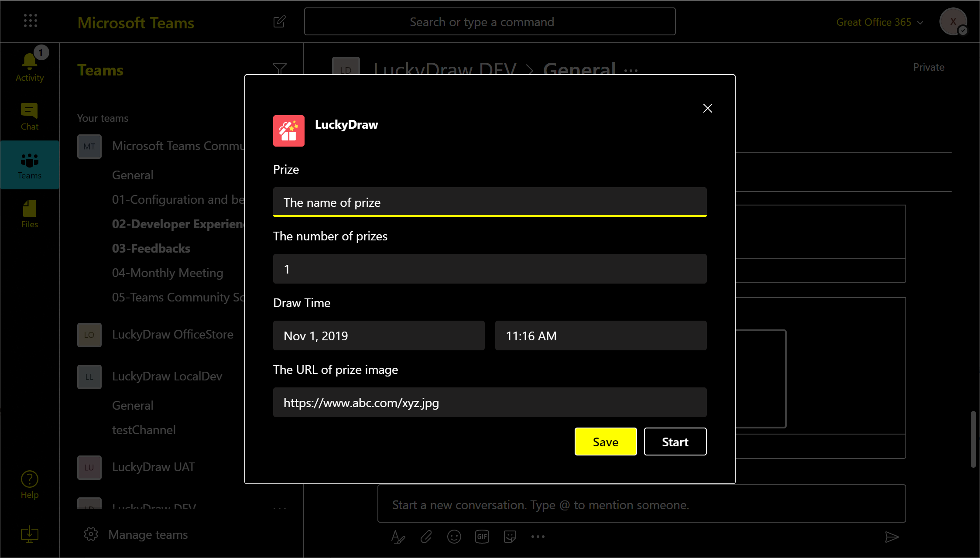
Task: Click the LuckyDraw gift app icon
Action: pos(289,131)
